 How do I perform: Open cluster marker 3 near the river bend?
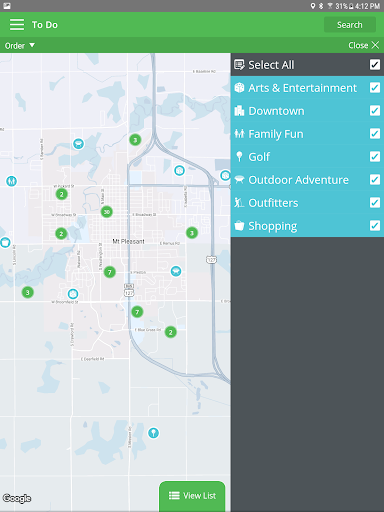tap(28, 293)
